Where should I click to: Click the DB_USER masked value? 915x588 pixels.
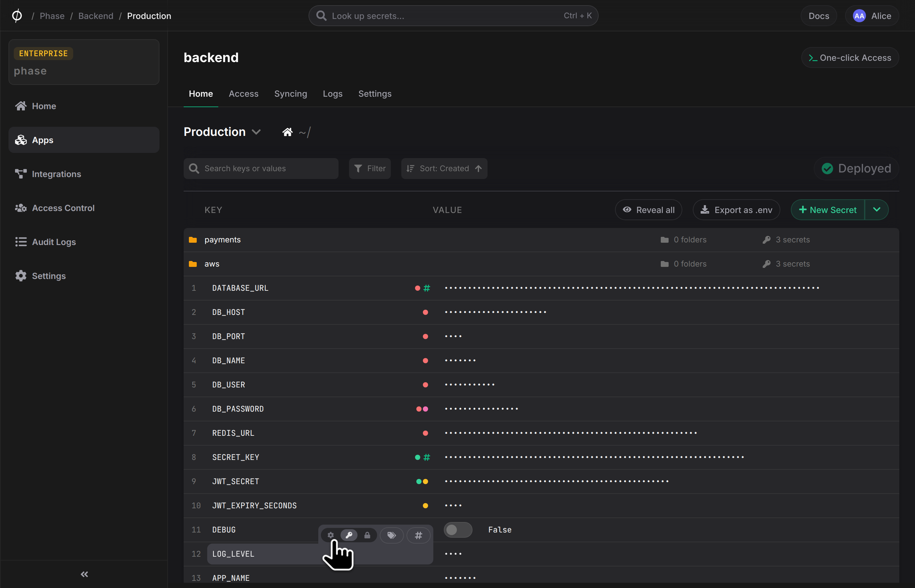(x=470, y=384)
